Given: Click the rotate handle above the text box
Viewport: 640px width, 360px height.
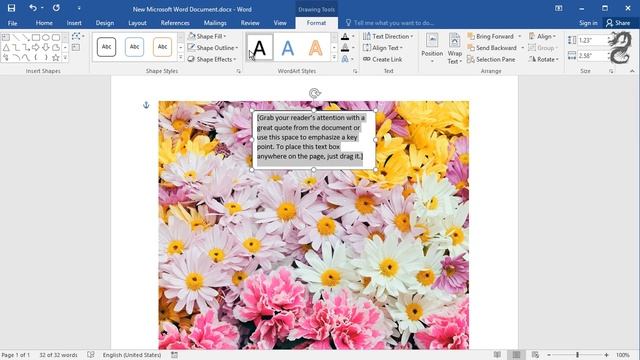Looking at the screenshot, I should (314, 93).
